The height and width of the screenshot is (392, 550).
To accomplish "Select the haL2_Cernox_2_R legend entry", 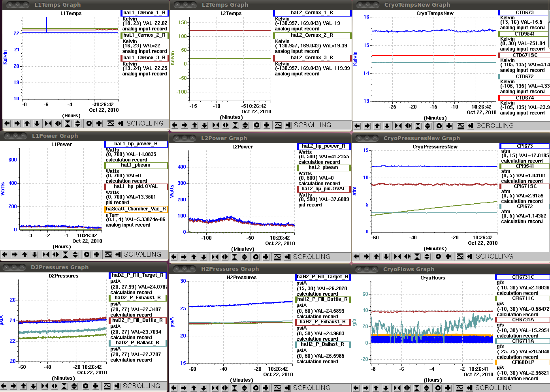I will (312, 36).
